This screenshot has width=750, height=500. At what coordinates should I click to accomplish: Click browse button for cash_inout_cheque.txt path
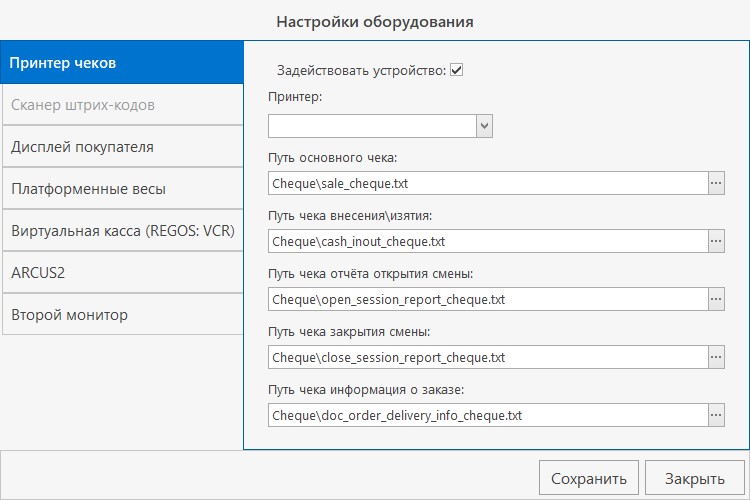point(716,241)
